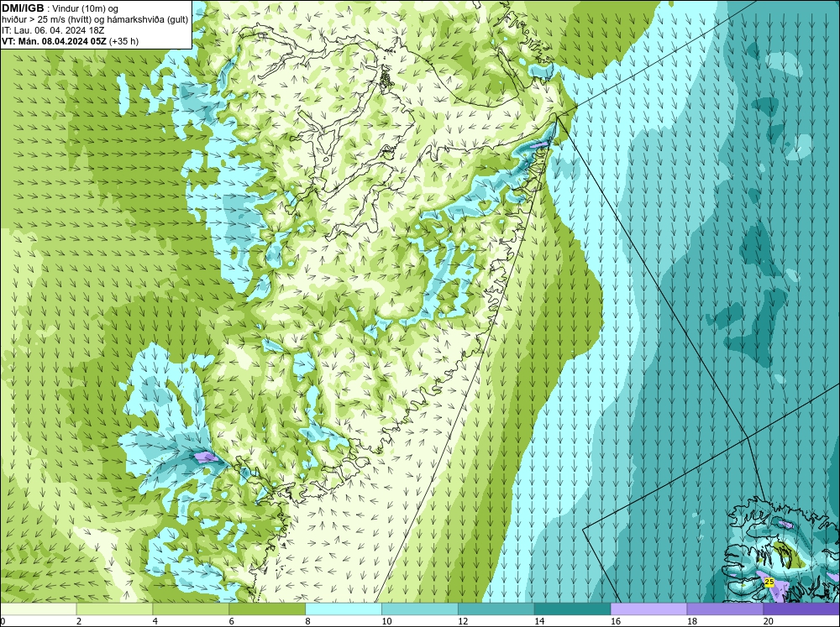Click the legend label "14"

tap(539, 621)
